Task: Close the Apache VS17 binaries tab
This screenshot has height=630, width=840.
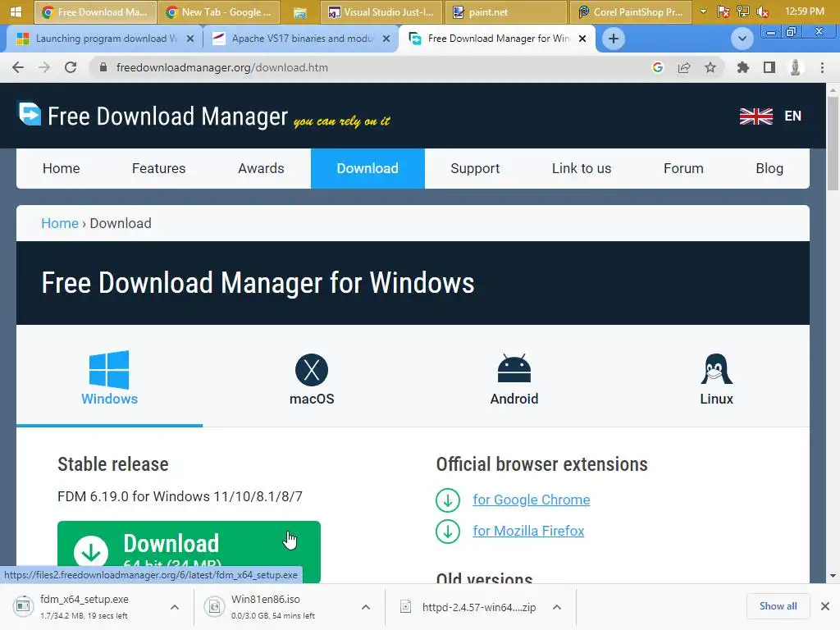Action: pos(386,39)
